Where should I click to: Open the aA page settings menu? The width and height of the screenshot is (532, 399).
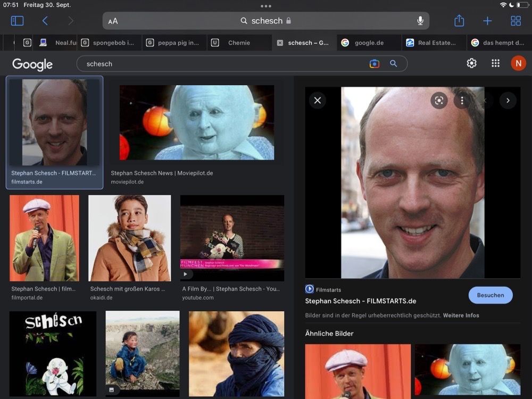pyautogui.click(x=113, y=21)
